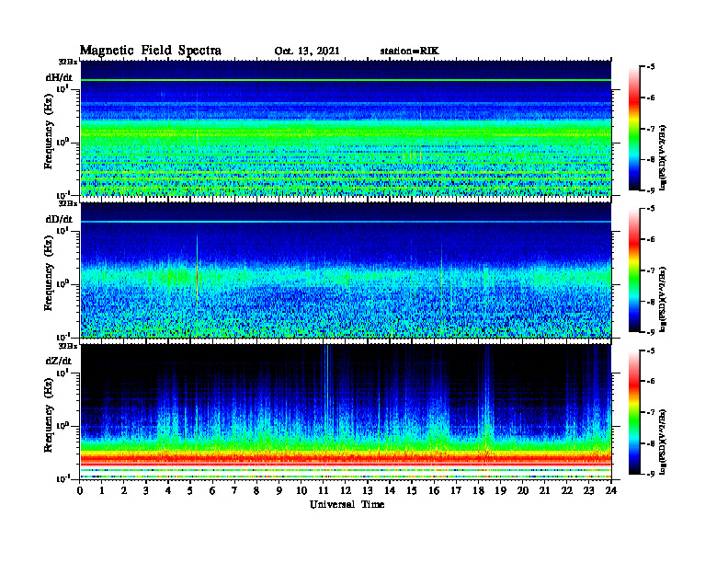Click the "Magnetic Field Spectra" title

(150, 51)
